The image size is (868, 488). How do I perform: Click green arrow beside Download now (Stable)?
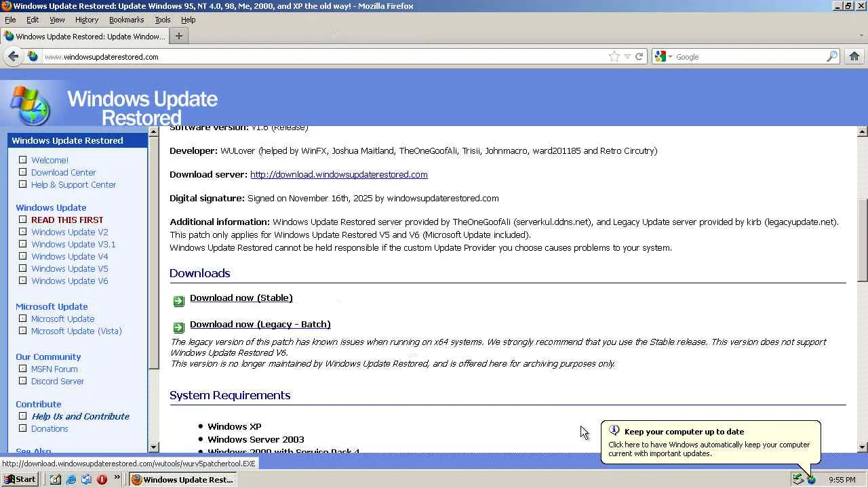pos(178,301)
